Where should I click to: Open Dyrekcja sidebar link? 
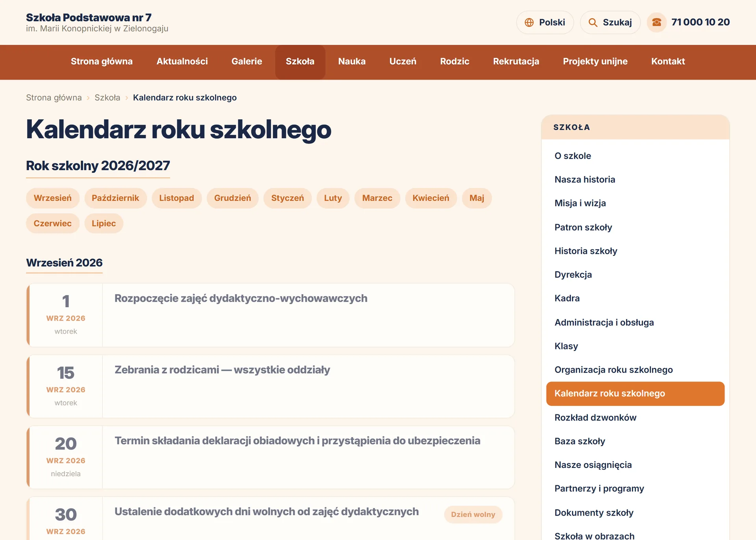click(635, 275)
